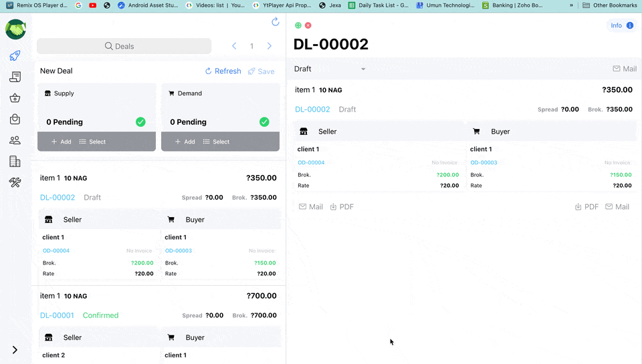The image size is (642, 364).
Task: Open the YouTube bookmark icon
Action: point(93,5)
